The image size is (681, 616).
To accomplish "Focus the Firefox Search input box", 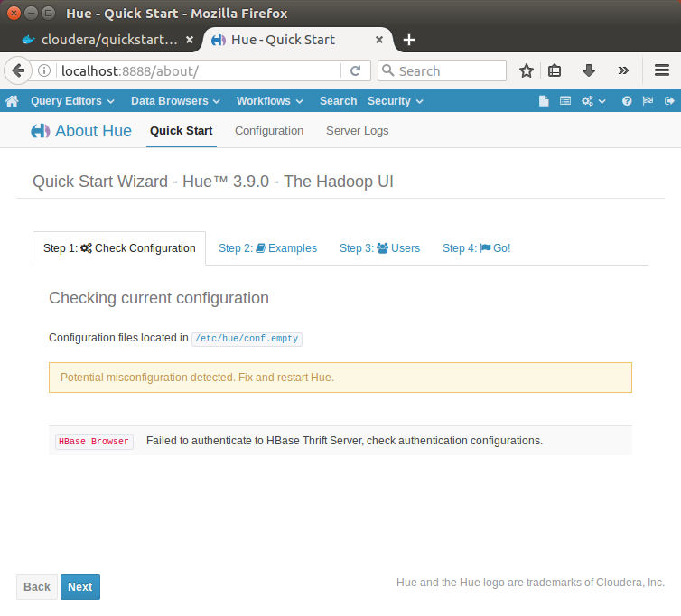I will [x=443, y=70].
